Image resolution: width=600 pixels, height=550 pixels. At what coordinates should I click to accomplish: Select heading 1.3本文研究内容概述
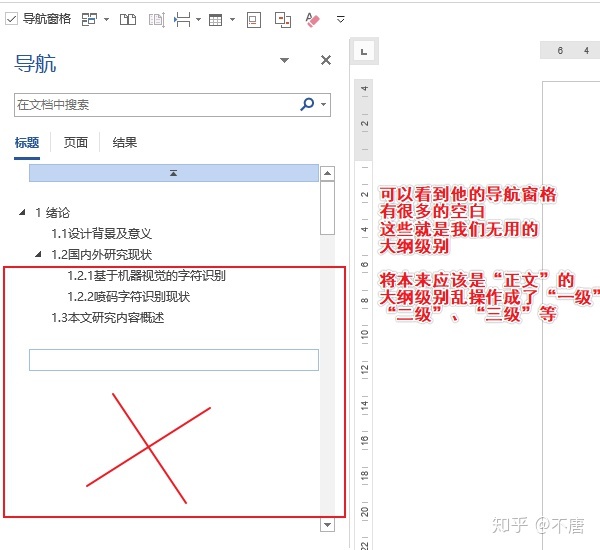(x=108, y=318)
